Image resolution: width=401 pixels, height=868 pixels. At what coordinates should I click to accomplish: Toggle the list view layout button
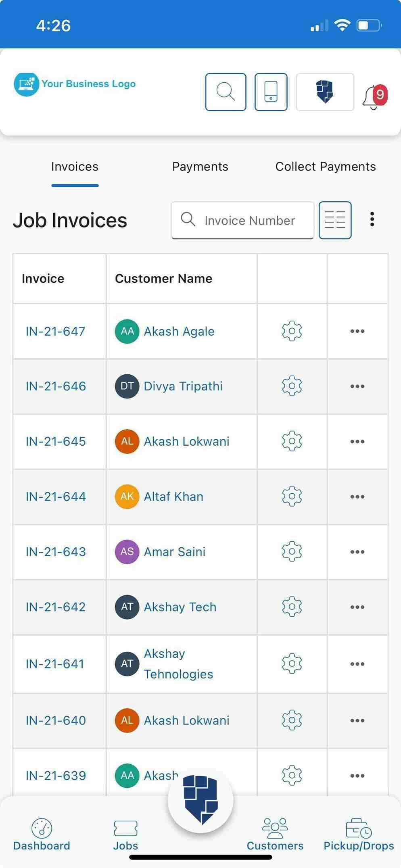335,220
